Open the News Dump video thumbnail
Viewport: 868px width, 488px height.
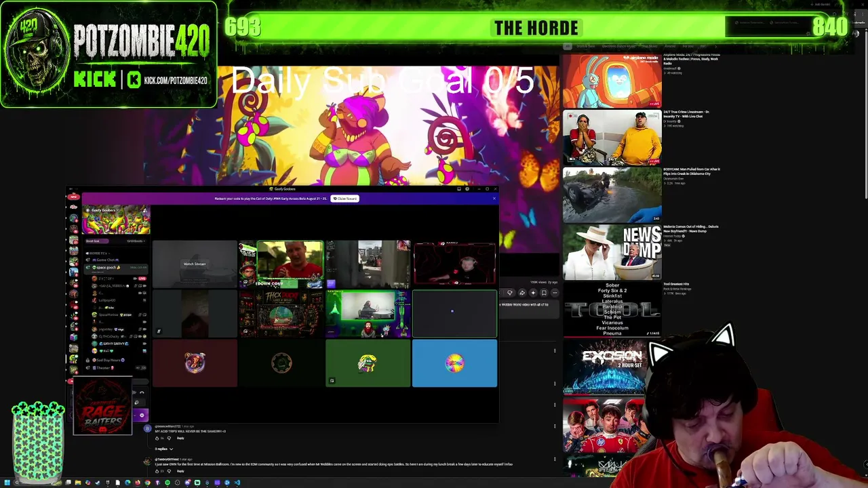click(x=612, y=252)
